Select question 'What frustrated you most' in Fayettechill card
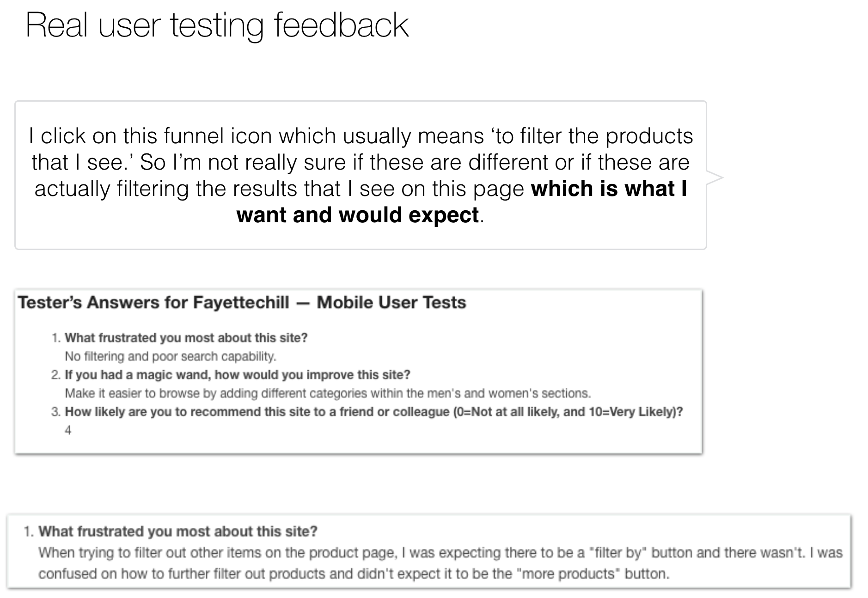Viewport: 868px width, 598px height. pos(186,338)
